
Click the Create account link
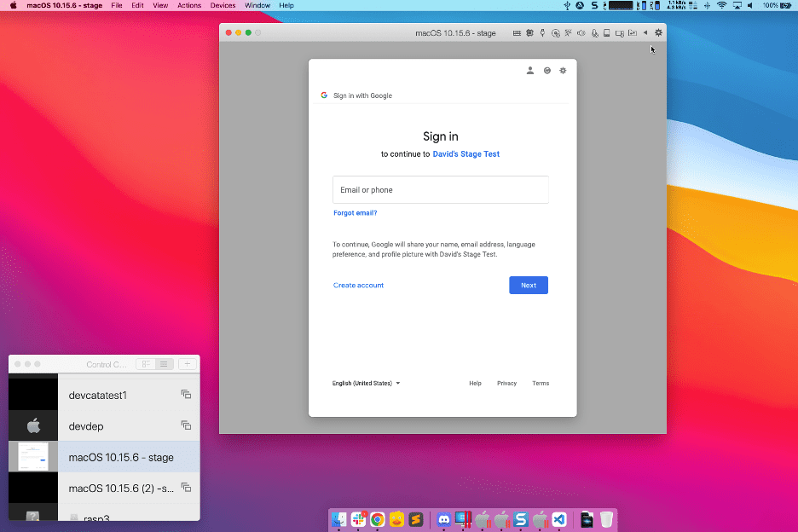(x=358, y=285)
